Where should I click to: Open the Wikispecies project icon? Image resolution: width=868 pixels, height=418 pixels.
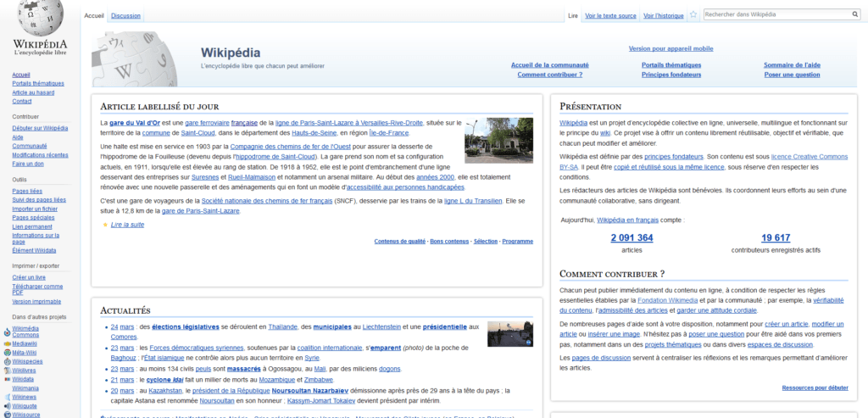[x=7, y=361]
